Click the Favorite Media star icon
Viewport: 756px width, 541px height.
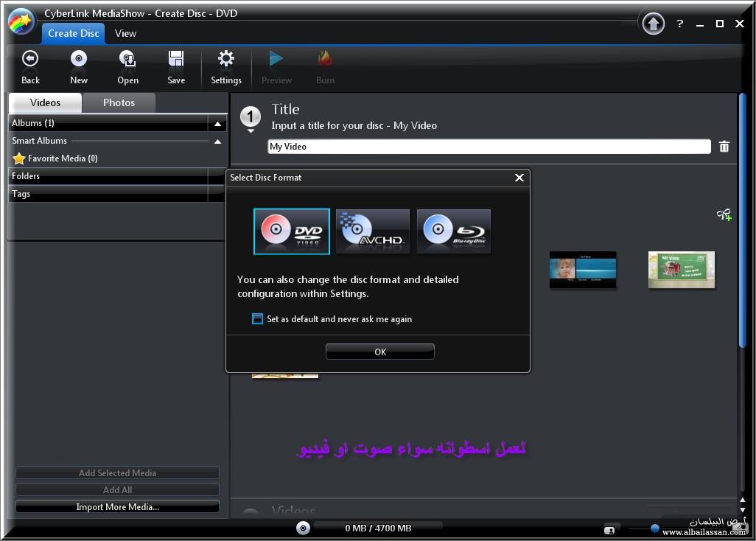[x=19, y=158]
